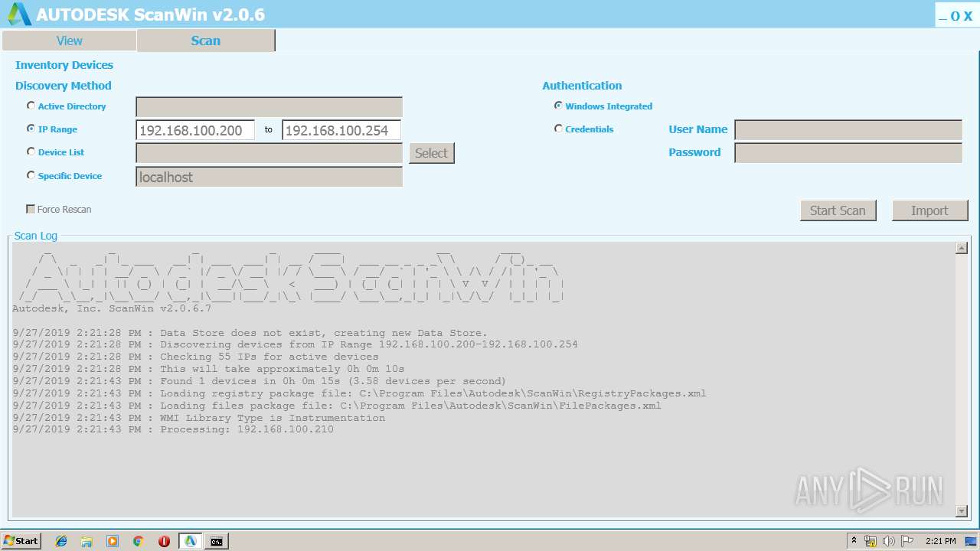Screen dimensions: 980x551
Task: Maximize the ScanWin window
Action: pyautogui.click(x=955, y=16)
